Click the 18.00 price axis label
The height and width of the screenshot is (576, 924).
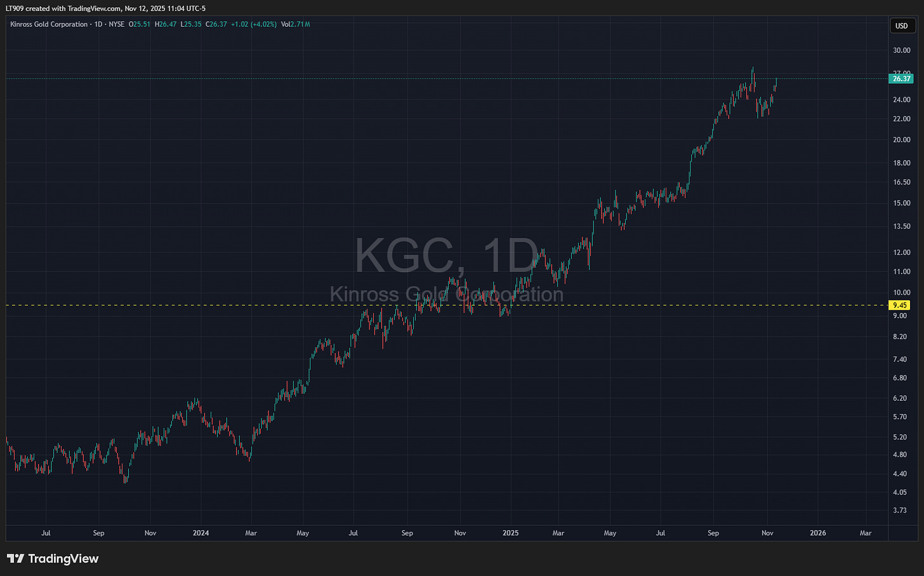pos(901,163)
